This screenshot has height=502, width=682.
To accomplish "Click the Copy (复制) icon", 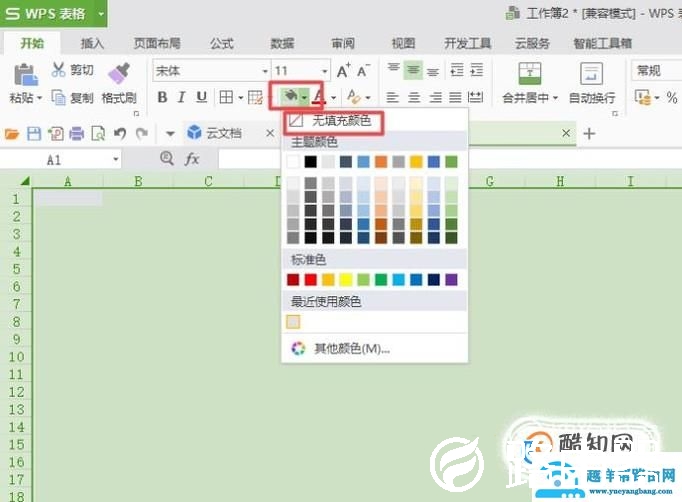I will tap(58, 97).
